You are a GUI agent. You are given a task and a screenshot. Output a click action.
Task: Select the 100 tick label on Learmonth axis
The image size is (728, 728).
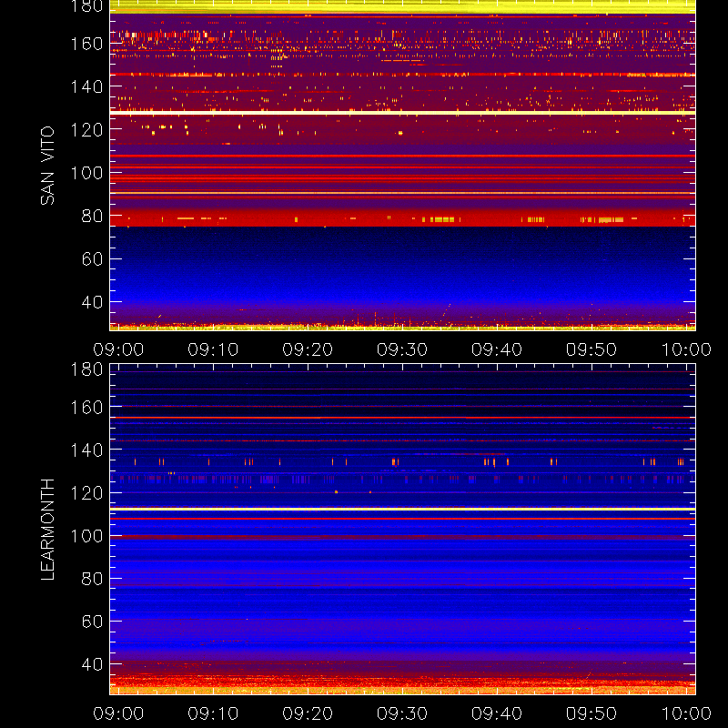pos(86,536)
